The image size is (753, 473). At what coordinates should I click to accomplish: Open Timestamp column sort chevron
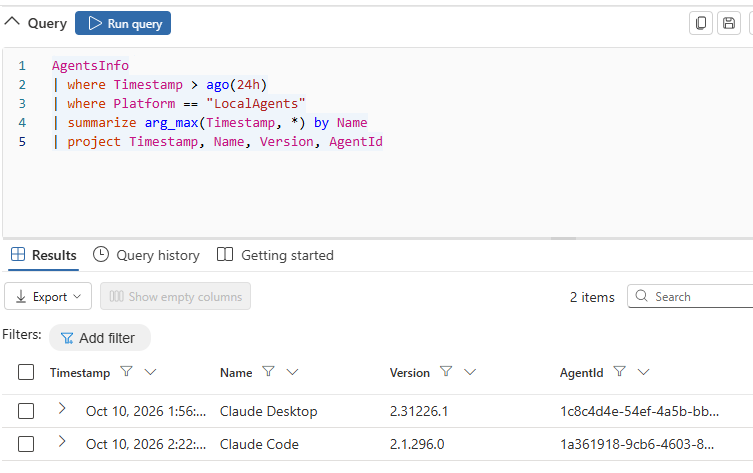pyautogui.click(x=150, y=372)
